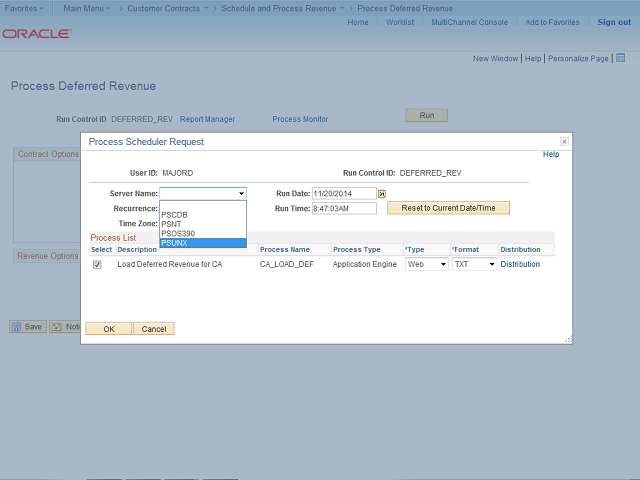Open MultiChannel Console link
This screenshot has height=480, width=640.
click(469, 22)
